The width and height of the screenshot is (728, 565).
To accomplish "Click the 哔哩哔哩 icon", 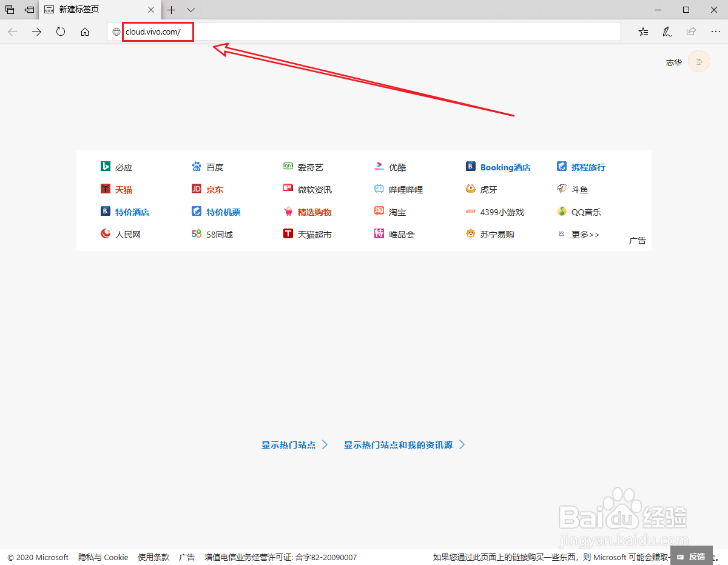I will tap(379, 189).
